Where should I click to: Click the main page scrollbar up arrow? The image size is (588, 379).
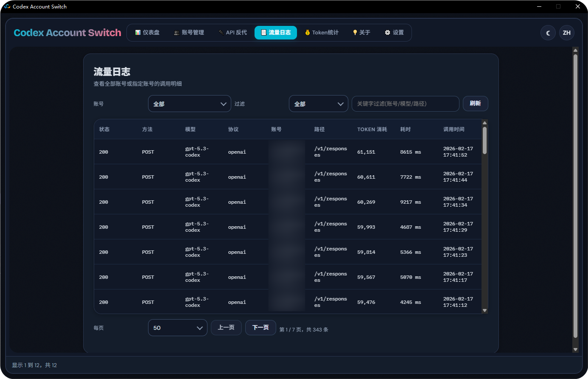pos(575,50)
